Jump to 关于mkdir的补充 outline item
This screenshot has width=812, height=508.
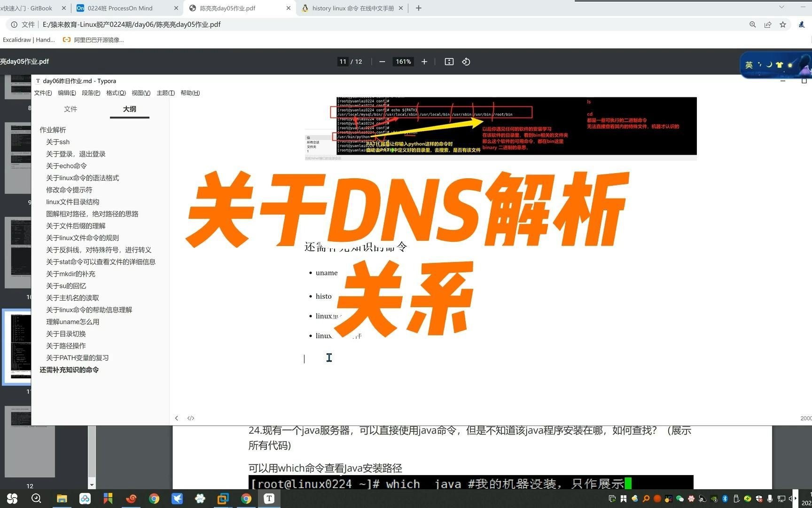tap(70, 274)
